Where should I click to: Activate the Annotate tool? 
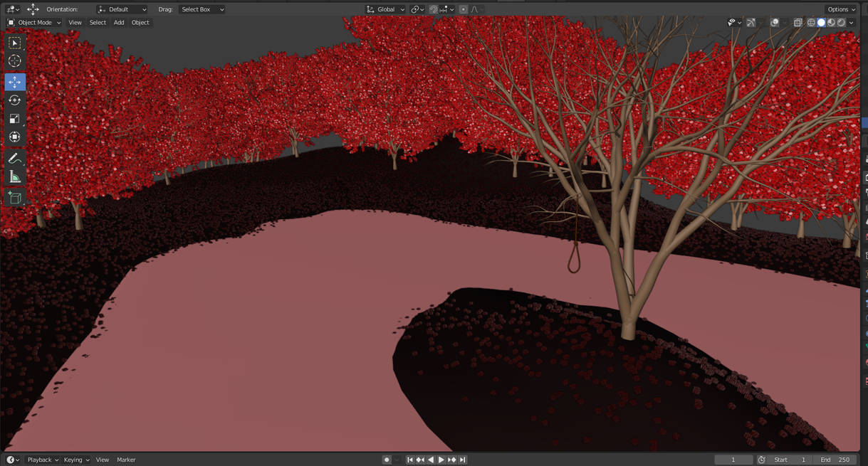point(14,158)
